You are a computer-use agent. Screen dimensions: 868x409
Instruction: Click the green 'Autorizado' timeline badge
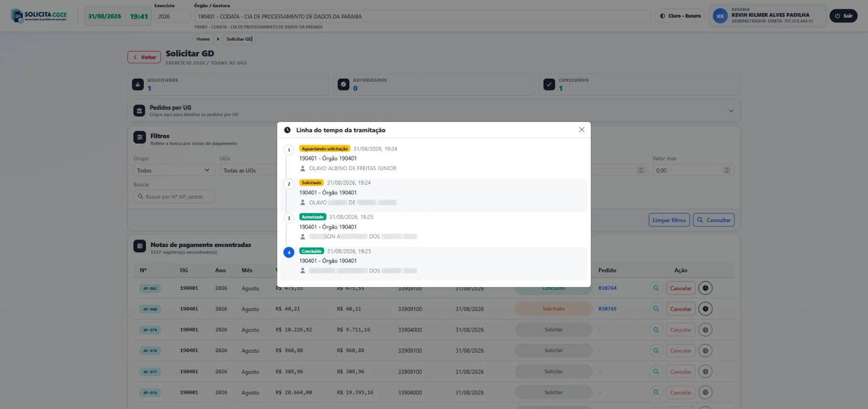point(312,217)
